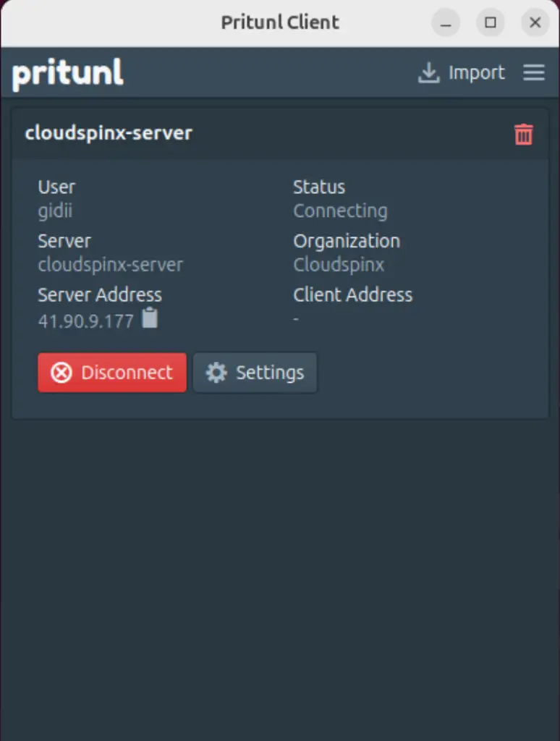560x741 pixels.
Task: Click the server address 41.90.9.177
Action: [x=86, y=321]
